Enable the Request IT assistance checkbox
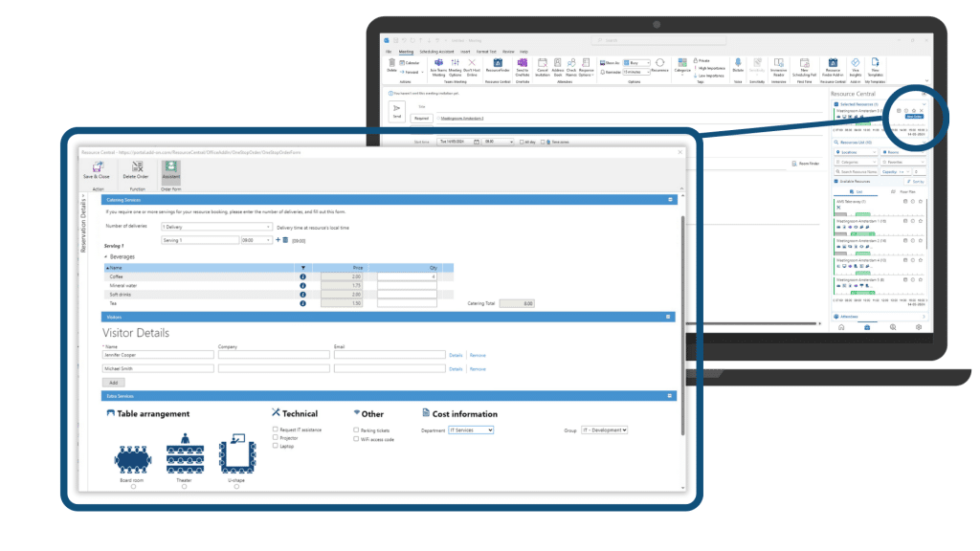Viewport: 980px width, 551px height. click(276, 430)
